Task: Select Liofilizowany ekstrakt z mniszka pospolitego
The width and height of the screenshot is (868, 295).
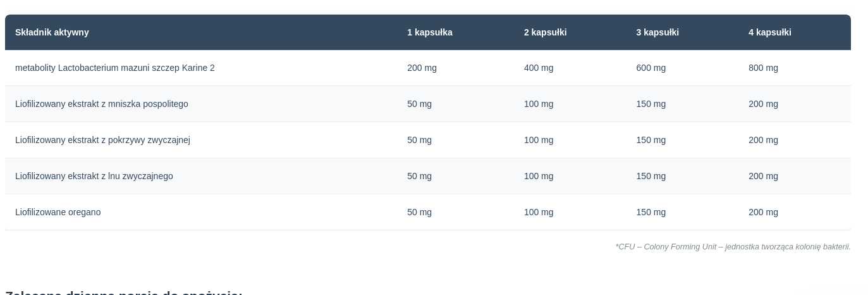Action: coord(102,104)
